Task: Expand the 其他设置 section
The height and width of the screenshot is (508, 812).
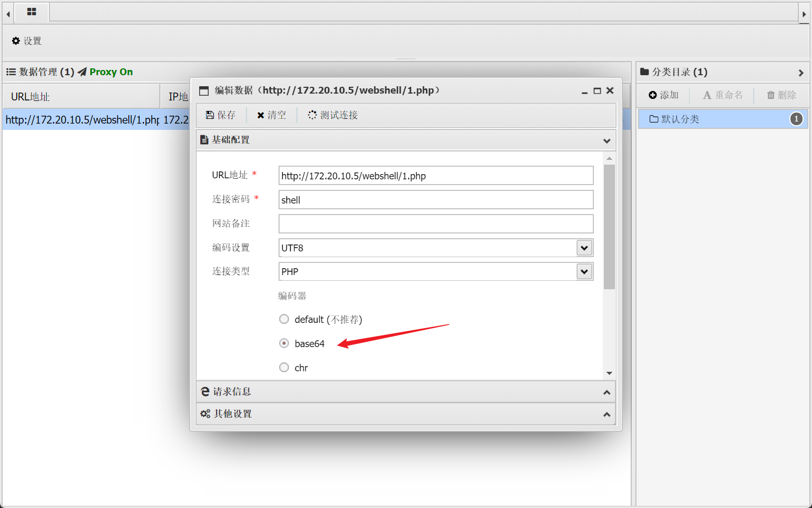Action: [x=405, y=414]
